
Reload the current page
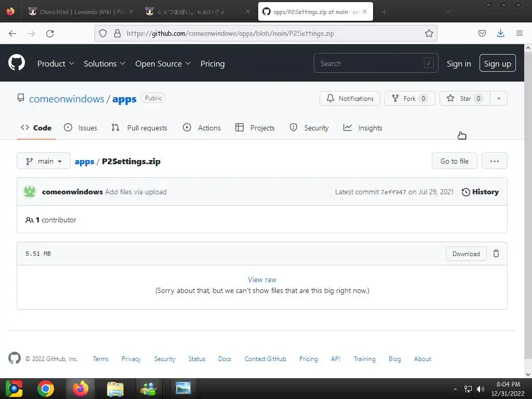(x=50, y=33)
